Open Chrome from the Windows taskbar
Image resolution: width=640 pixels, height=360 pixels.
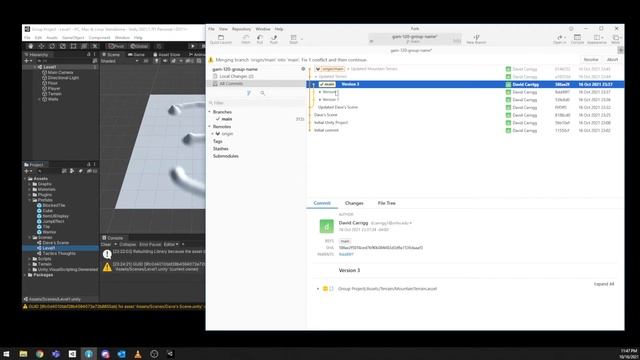(x=40, y=354)
